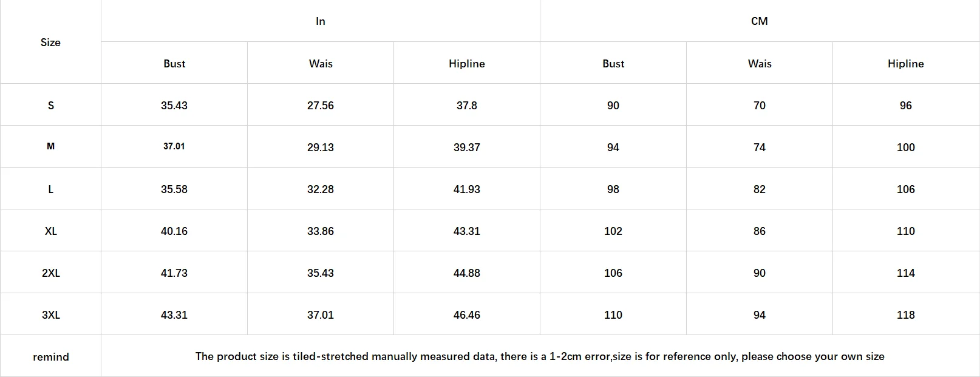Click the 27.56 waist inch cell
The image size is (980, 377).
(x=321, y=105)
